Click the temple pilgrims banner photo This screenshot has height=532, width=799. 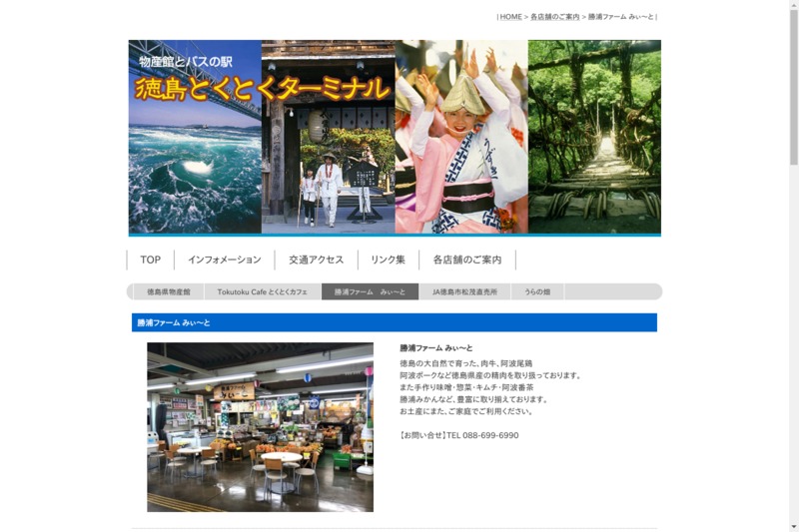pyautogui.click(x=328, y=170)
